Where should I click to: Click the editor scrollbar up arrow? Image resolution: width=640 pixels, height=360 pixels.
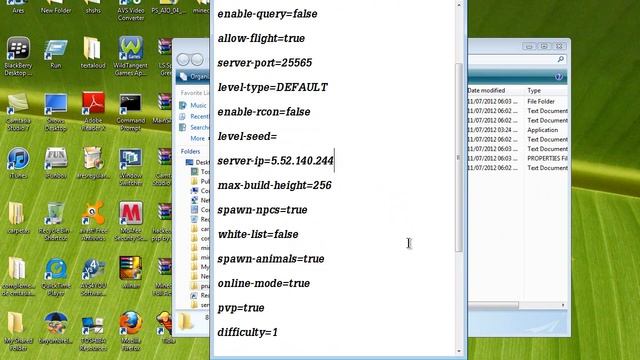[x=459, y=5]
